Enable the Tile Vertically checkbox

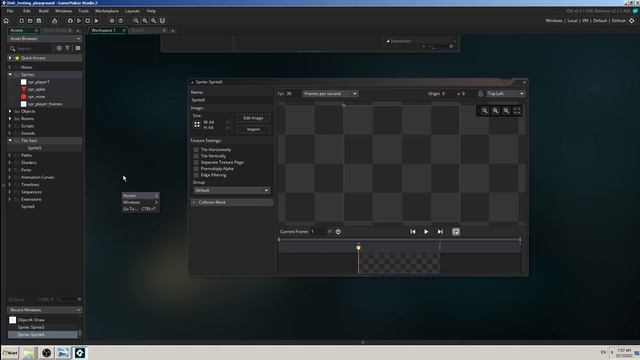(x=196, y=156)
